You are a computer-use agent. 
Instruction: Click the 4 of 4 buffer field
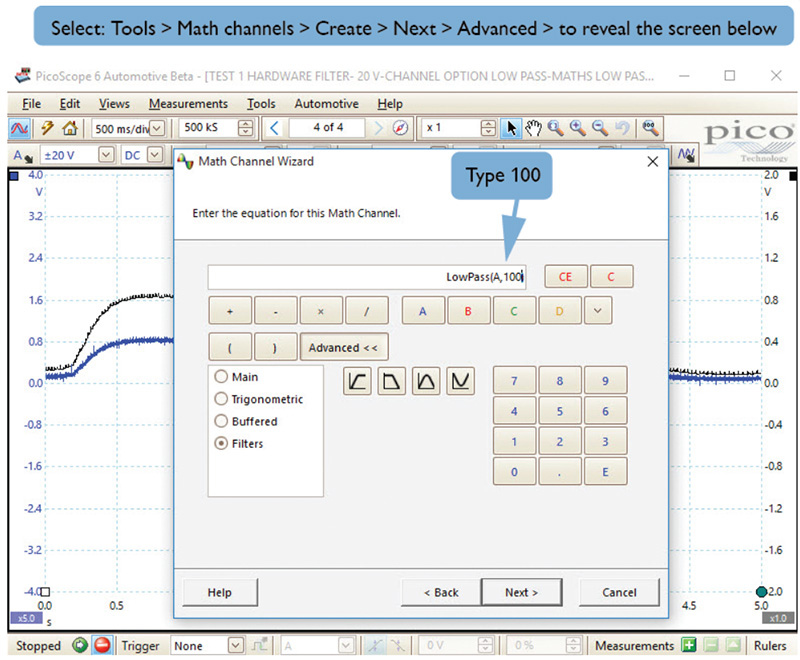pos(327,128)
